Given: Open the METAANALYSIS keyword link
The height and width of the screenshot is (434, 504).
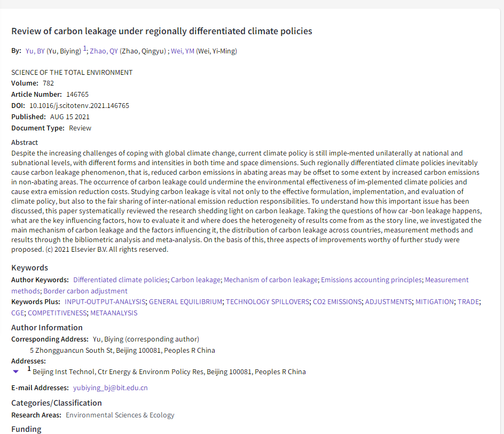Looking at the screenshot, I should (114, 313).
